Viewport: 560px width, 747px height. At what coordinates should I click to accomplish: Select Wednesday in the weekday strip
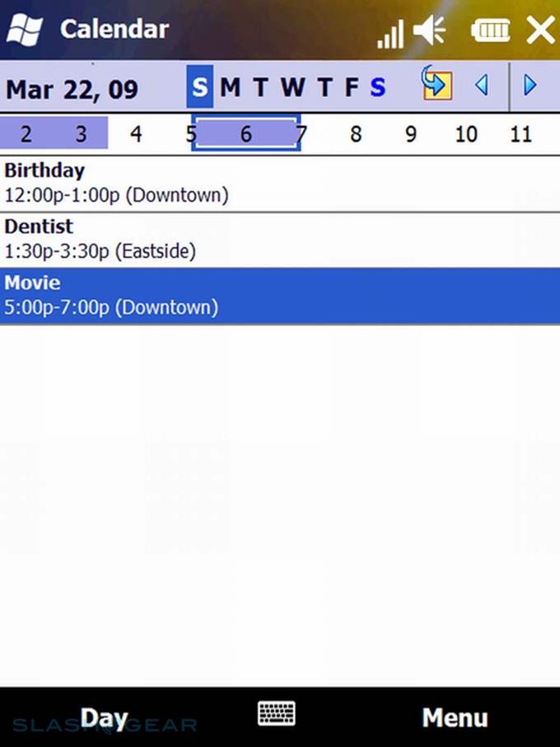tap(292, 87)
